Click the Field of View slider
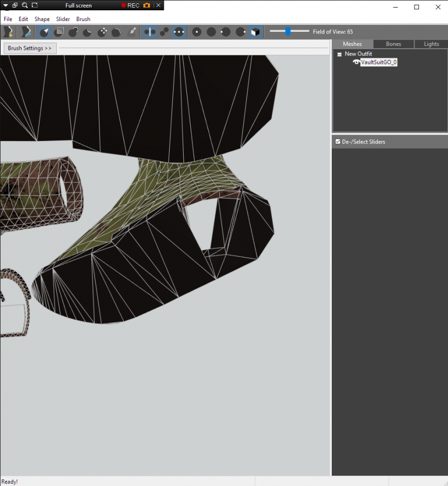 (289, 31)
